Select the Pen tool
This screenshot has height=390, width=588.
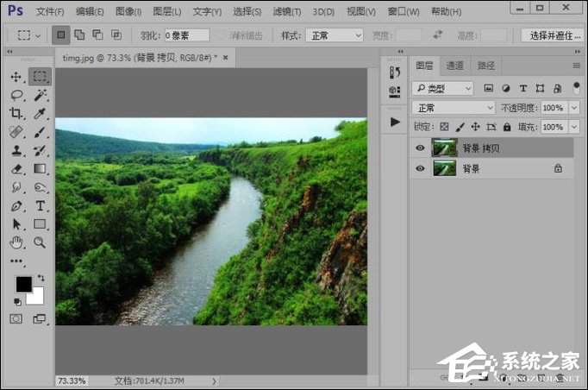coord(16,205)
